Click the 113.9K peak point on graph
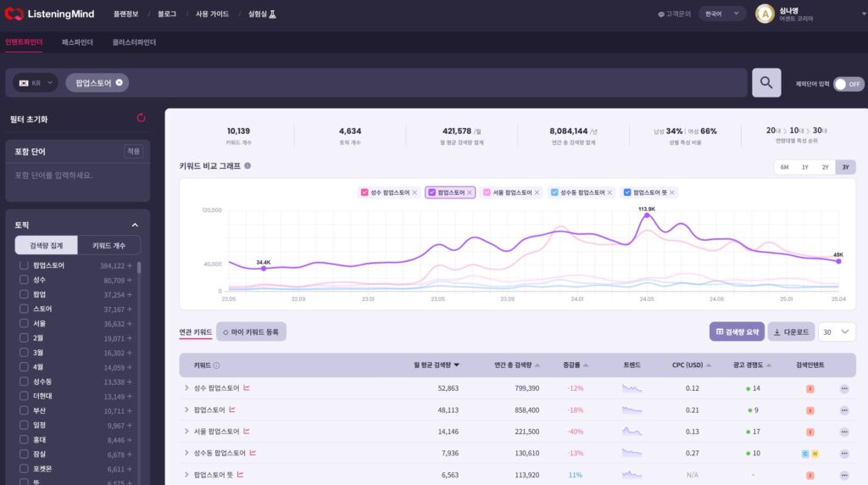 click(647, 215)
